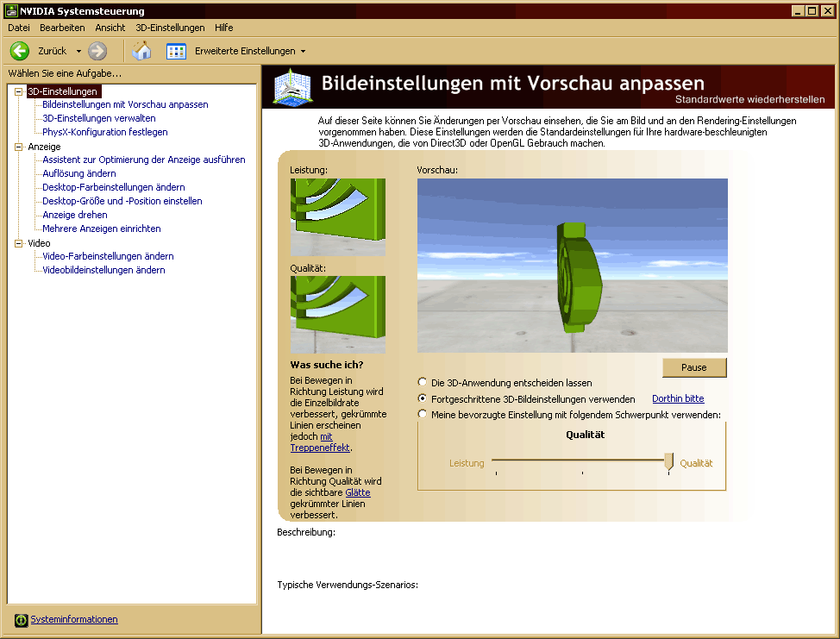Select the 'Video' tree label
840x639 pixels.
[x=39, y=243]
